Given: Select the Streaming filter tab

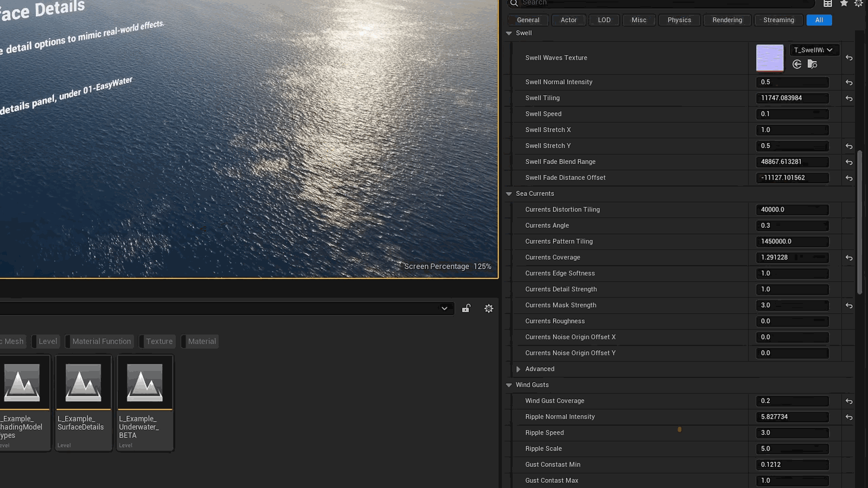Looking at the screenshot, I should point(778,20).
